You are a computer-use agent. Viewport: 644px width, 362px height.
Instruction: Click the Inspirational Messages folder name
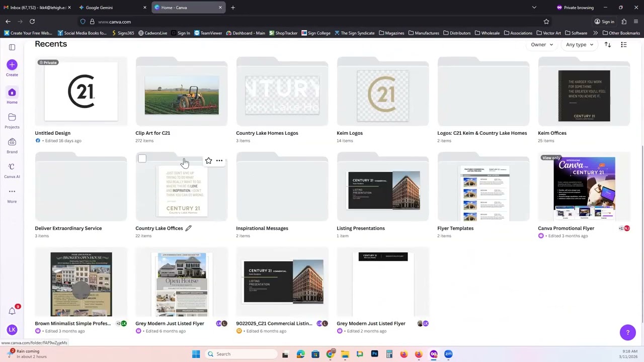pyautogui.click(x=262, y=228)
